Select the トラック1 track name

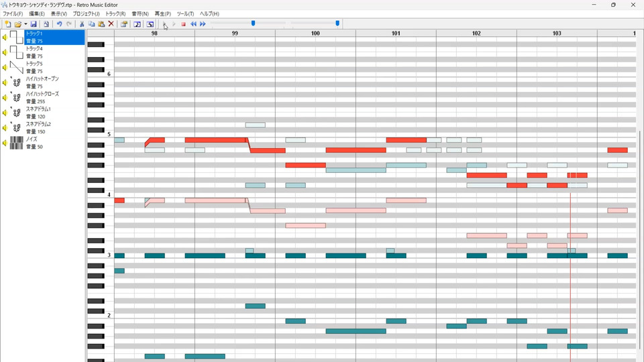point(34,34)
